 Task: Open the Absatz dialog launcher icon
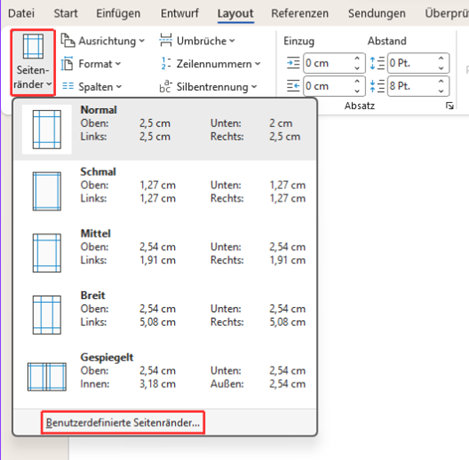pyautogui.click(x=449, y=106)
